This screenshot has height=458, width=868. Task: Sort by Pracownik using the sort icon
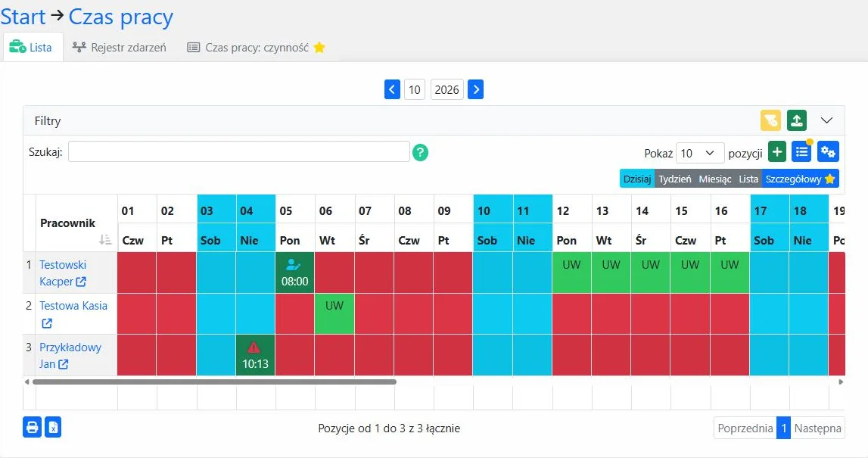(105, 240)
